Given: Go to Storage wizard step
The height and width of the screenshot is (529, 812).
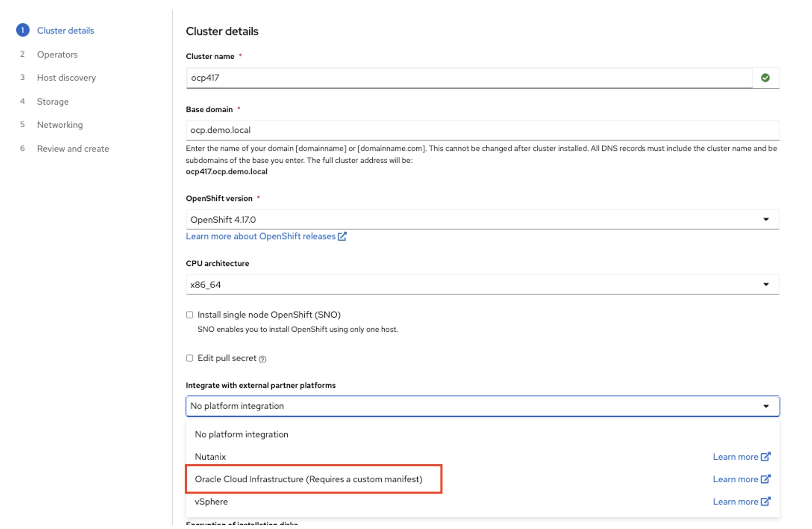Looking at the screenshot, I should pyautogui.click(x=53, y=101).
